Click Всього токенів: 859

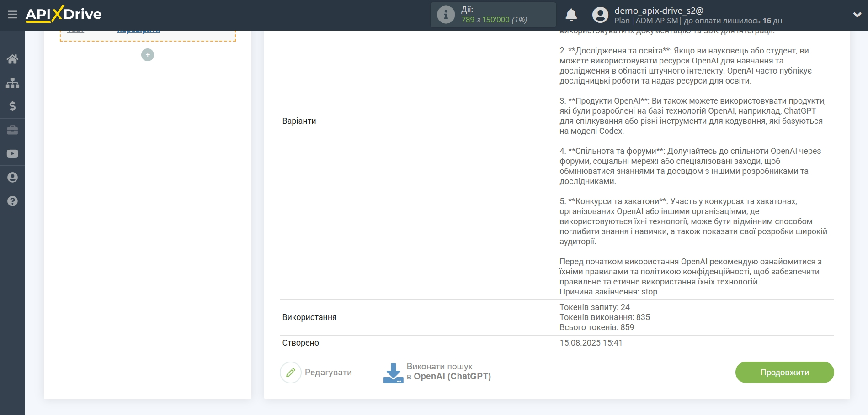tap(596, 327)
